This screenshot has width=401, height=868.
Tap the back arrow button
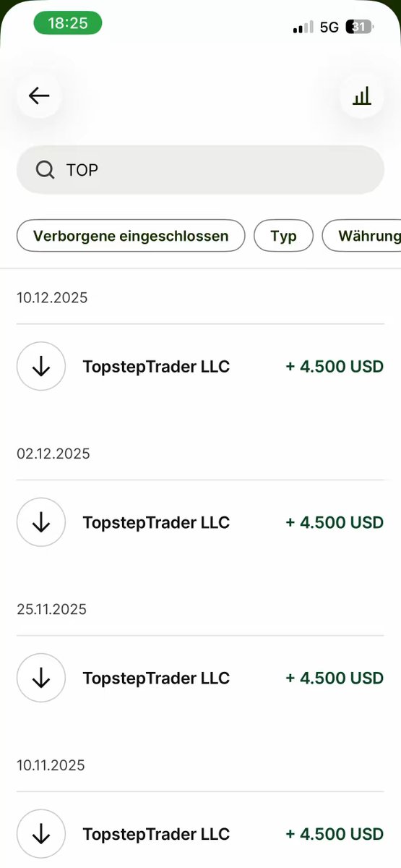click(39, 95)
